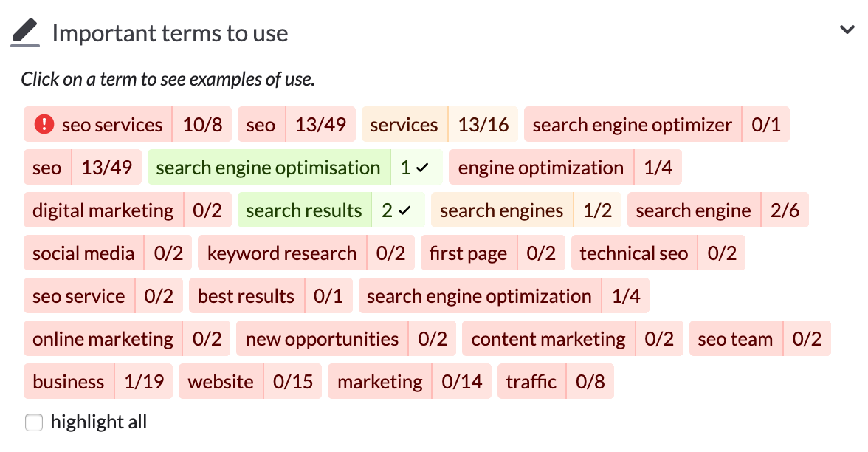Image resolution: width=868 pixels, height=452 pixels.
Task: Select the 'website' keyword pill
Action: tap(221, 381)
